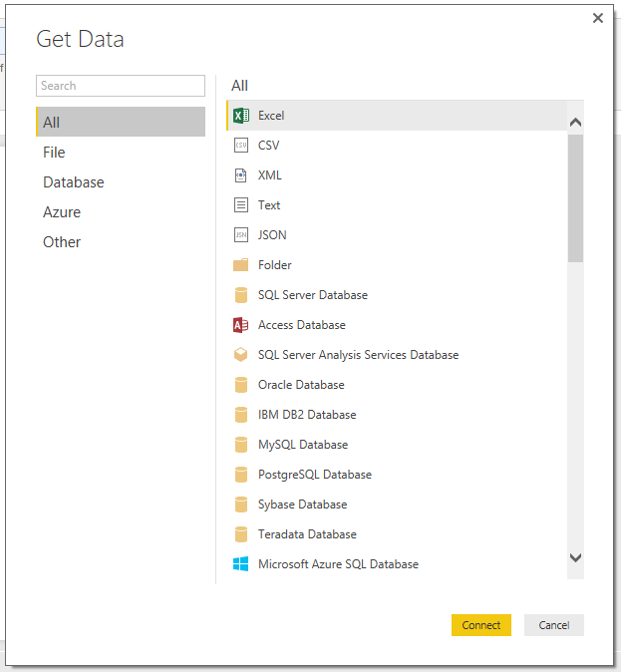Show the Other category of sources
Screen dimensions: 621x672
[62, 242]
